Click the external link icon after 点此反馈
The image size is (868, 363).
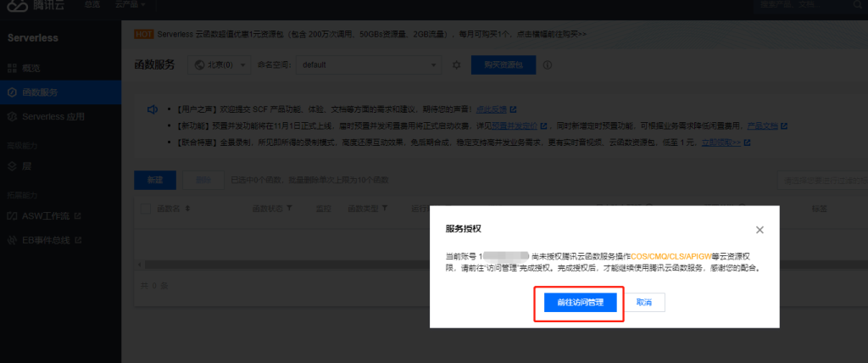(x=513, y=109)
